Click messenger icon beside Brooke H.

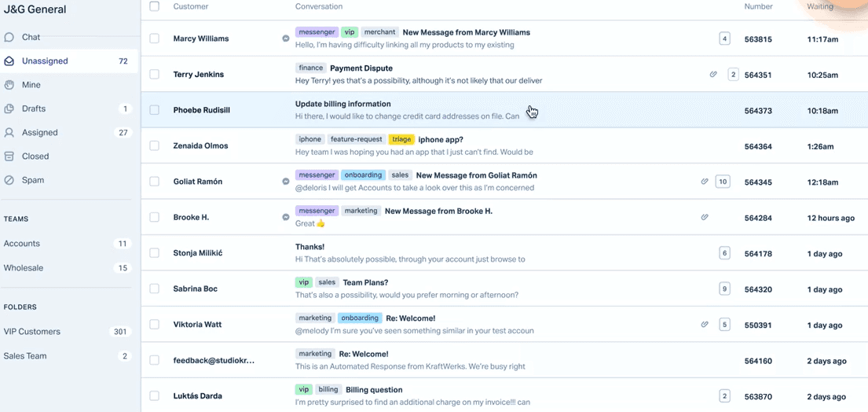(x=286, y=217)
